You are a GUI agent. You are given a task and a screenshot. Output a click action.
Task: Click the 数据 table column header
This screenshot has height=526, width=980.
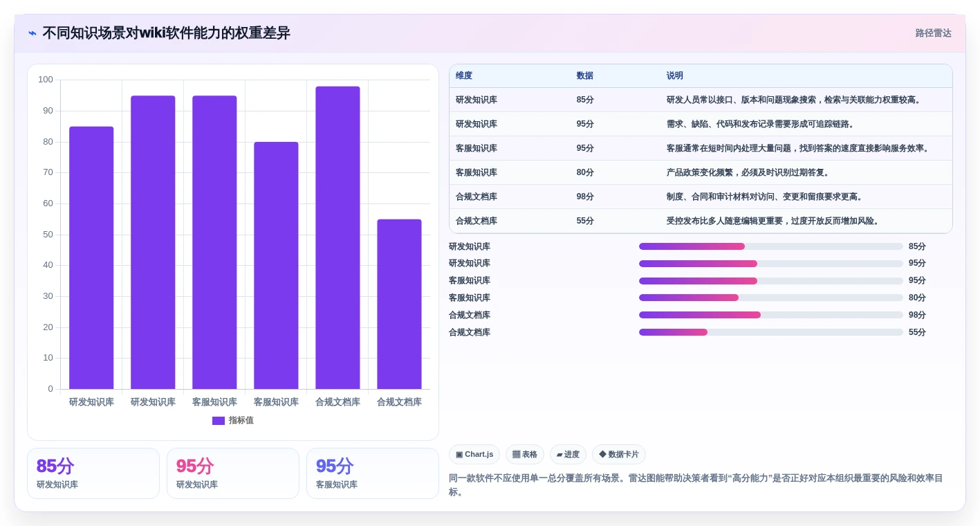tap(584, 75)
